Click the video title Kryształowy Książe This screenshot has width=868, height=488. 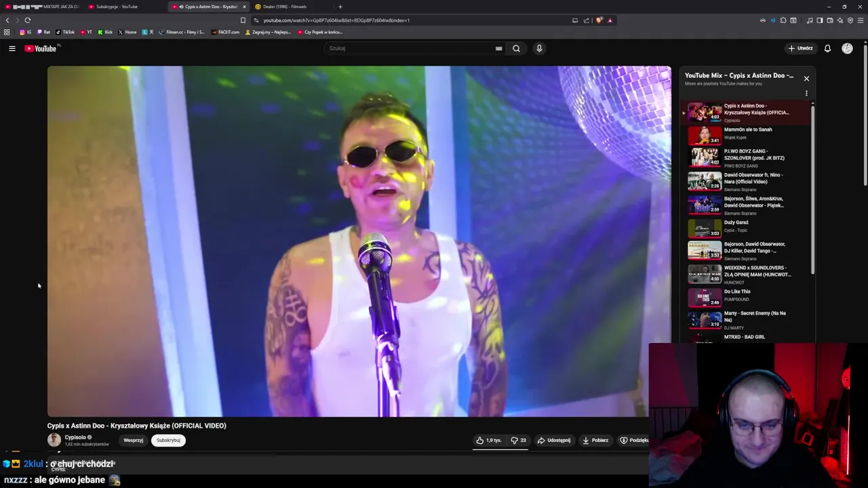pos(136,426)
